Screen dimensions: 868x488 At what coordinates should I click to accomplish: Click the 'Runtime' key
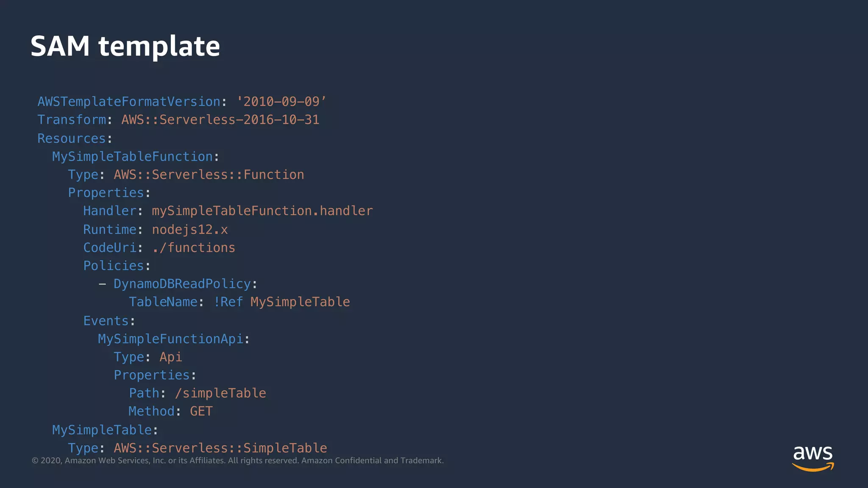point(110,230)
